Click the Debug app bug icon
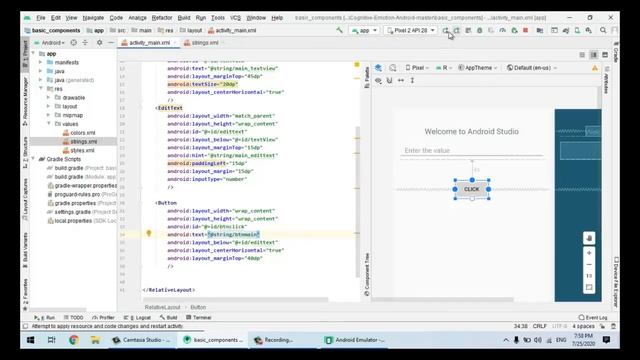The height and width of the screenshot is (360, 640). (480, 31)
